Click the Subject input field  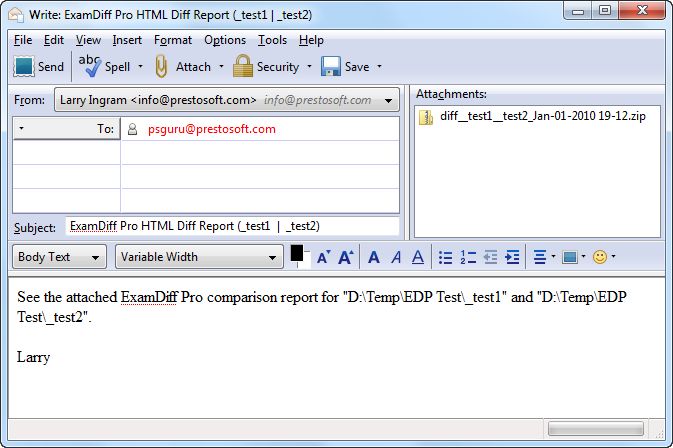click(x=232, y=227)
